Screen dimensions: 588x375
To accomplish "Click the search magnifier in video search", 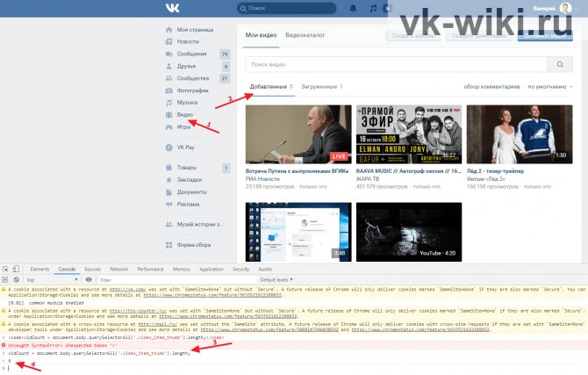I will coord(560,65).
